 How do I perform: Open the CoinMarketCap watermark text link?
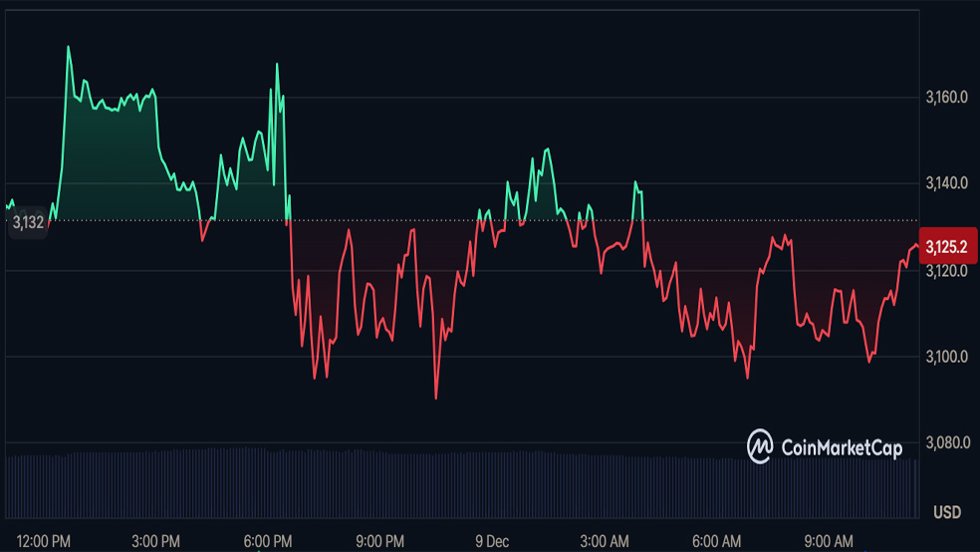point(840,447)
